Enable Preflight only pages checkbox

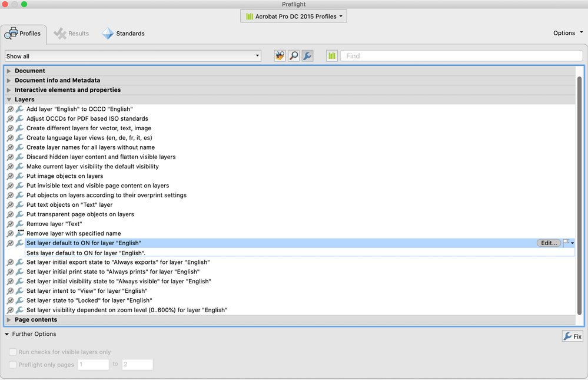13,365
